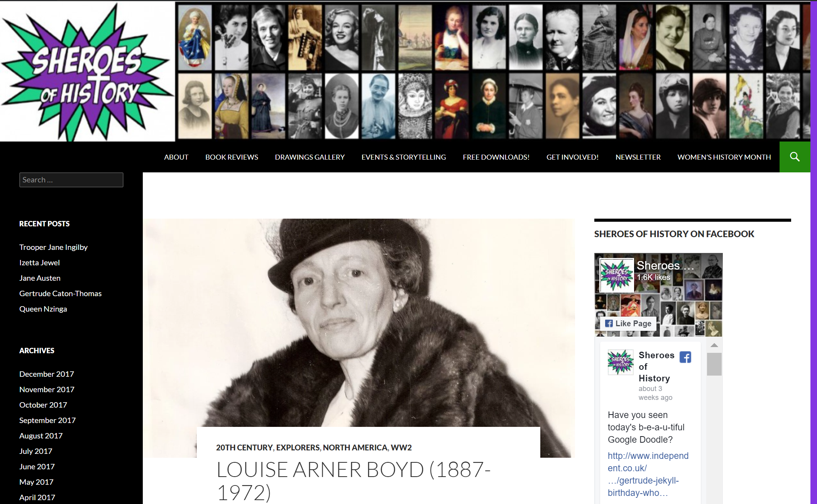Screen dimensions: 817x504
Task: Open Book Reviews in navigation
Action: [x=232, y=157]
